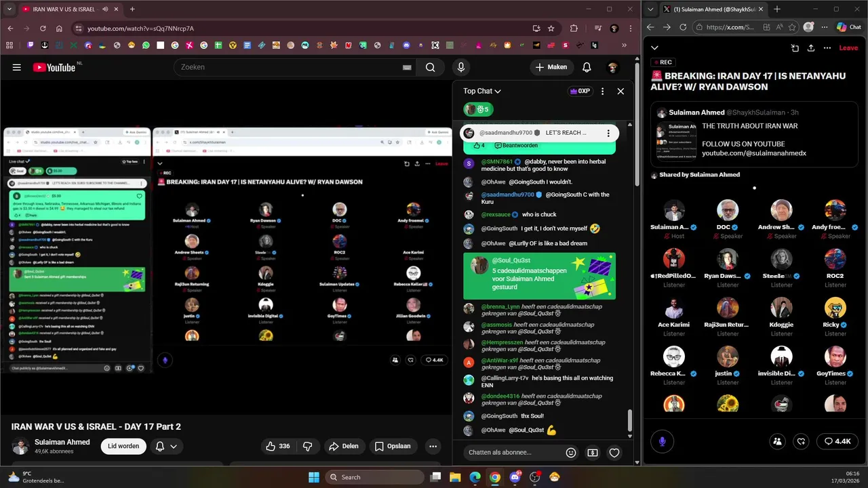Toggle the X Space microphone button
The width and height of the screenshot is (868, 488).
coord(663,441)
